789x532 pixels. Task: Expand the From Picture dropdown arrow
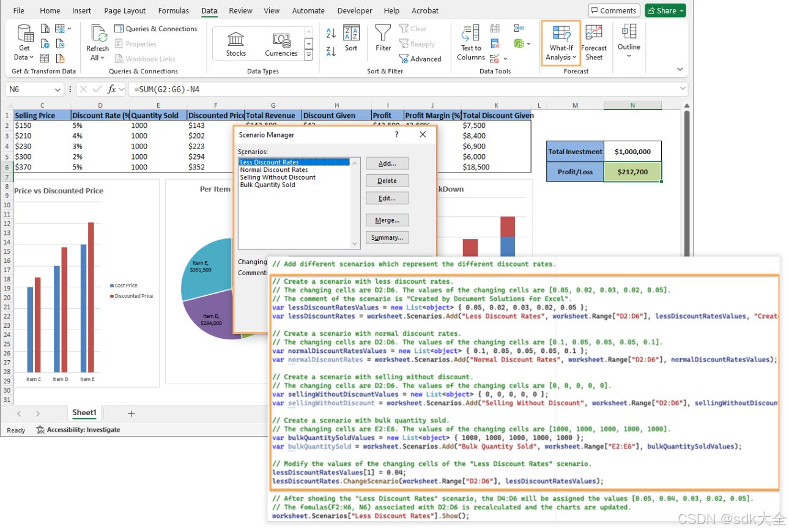point(69,29)
